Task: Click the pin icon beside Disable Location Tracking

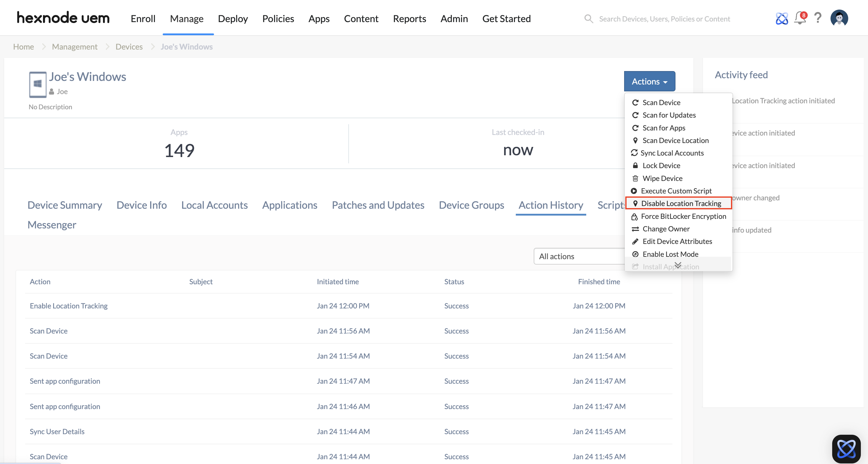Action: click(635, 203)
